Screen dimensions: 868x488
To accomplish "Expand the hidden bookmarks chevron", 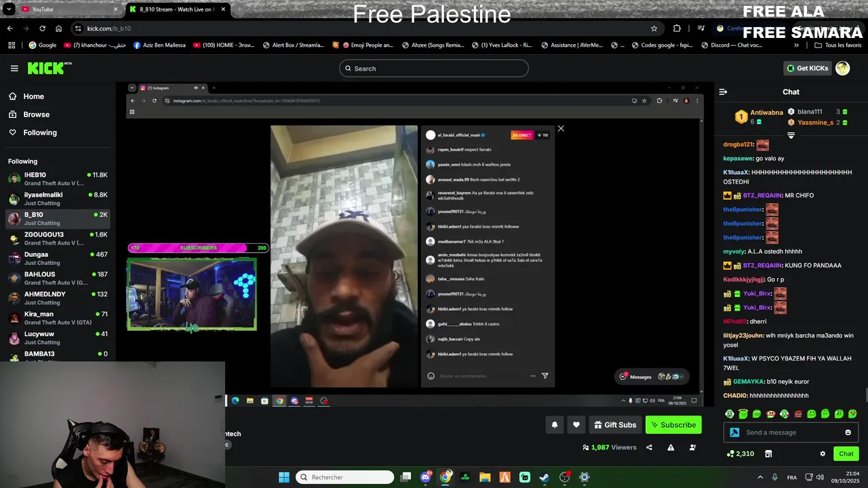I will click(796, 45).
